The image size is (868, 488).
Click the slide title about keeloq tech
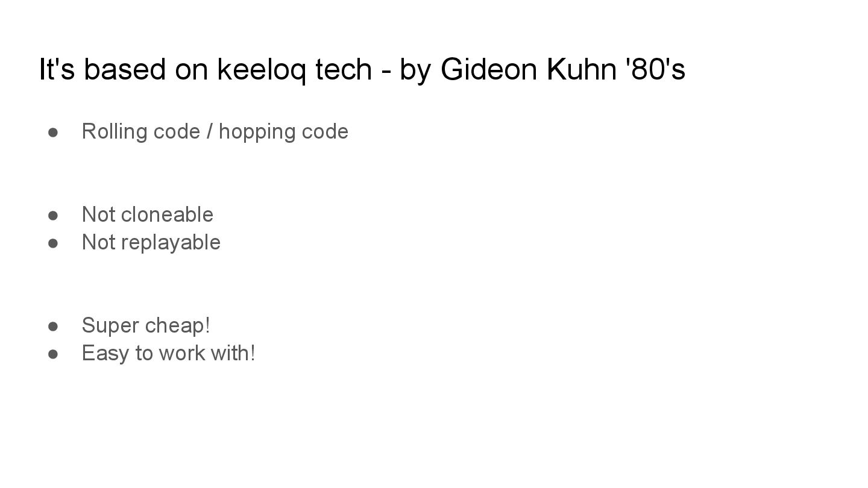click(x=362, y=69)
